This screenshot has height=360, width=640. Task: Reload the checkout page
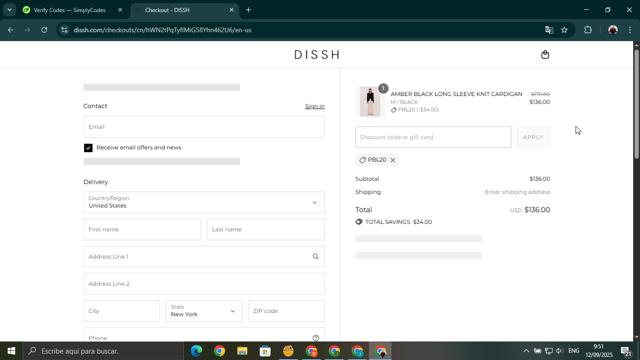44,30
